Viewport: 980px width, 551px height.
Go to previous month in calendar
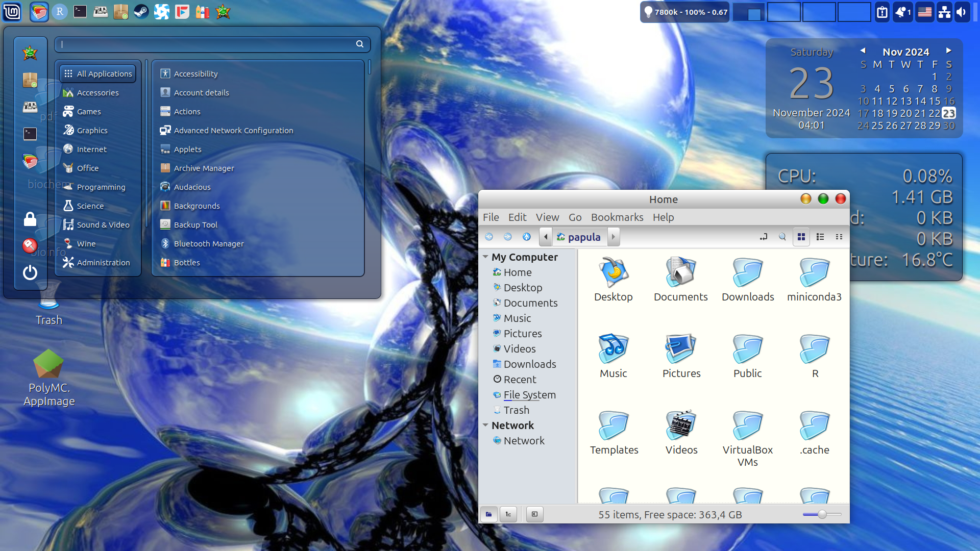pos(863,51)
